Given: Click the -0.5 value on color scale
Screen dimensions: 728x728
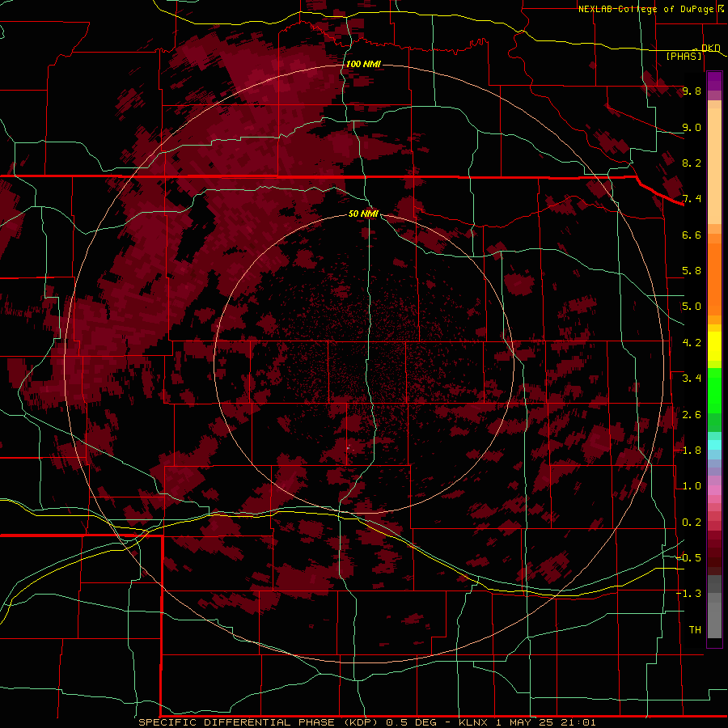Looking at the screenshot, I should [x=688, y=558].
